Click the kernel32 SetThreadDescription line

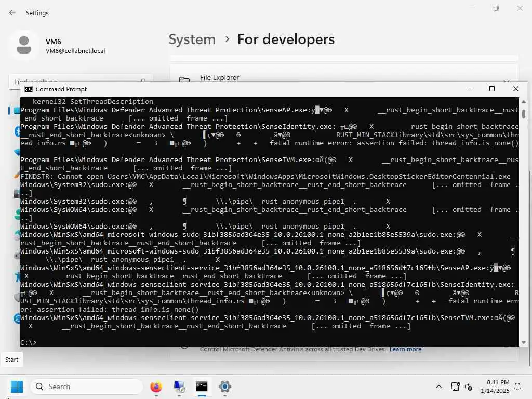pyautogui.click(x=93, y=101)
